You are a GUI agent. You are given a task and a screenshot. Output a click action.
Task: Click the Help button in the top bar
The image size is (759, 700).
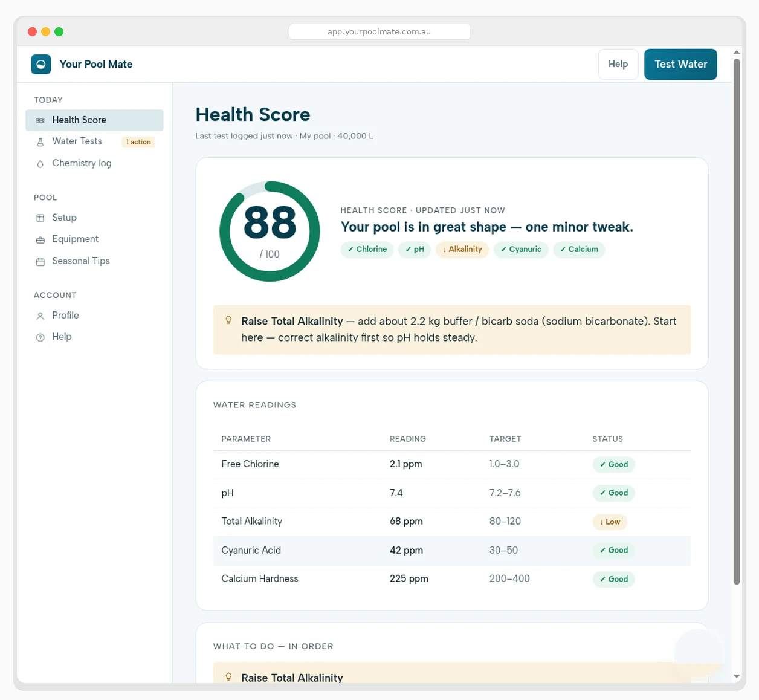point(618,64)
